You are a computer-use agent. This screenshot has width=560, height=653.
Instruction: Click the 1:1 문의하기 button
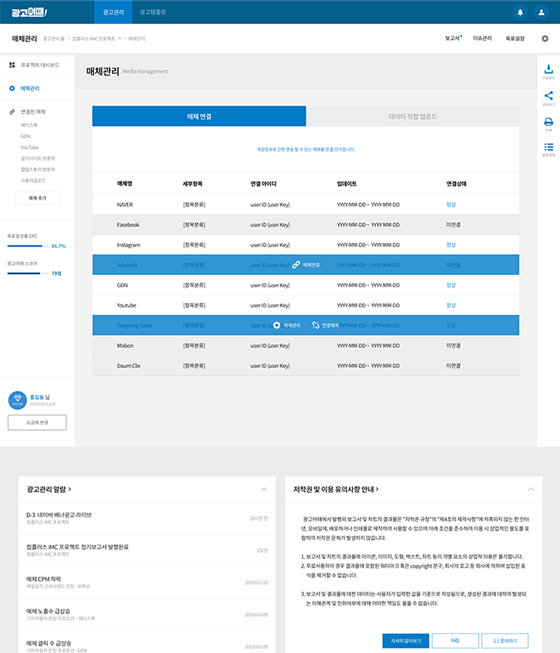tap(505, 641)
